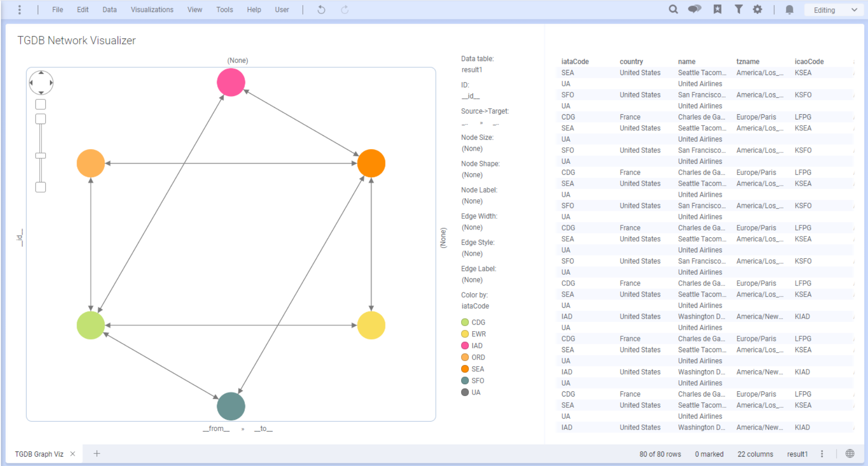The image size is (868, 466).
Task: Open the File menu
Action: click(57, 10)
